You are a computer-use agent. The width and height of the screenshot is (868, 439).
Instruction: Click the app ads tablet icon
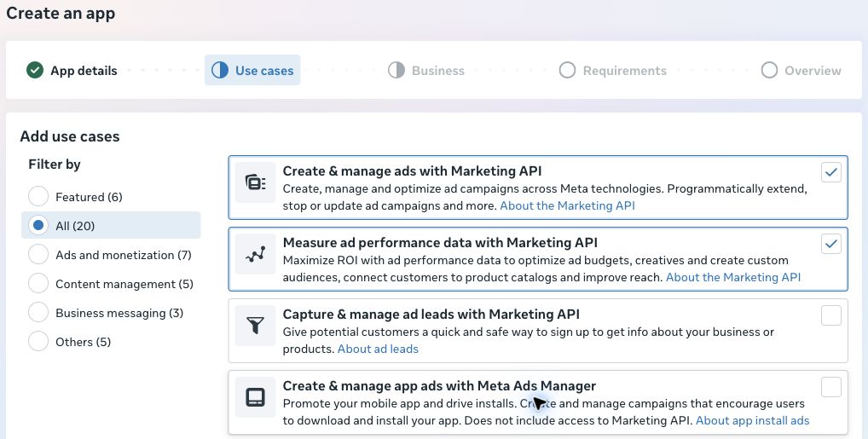pyautogui.click(x=255, y=397)
